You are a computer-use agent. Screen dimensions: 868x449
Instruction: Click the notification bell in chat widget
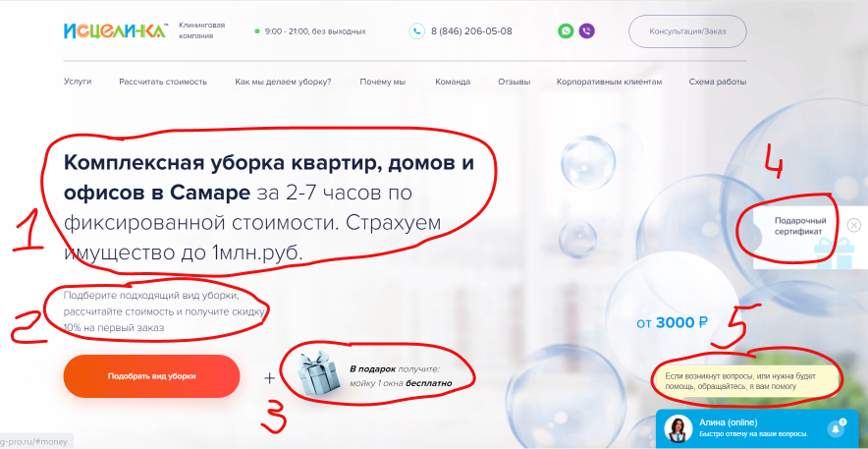[836, 428]
